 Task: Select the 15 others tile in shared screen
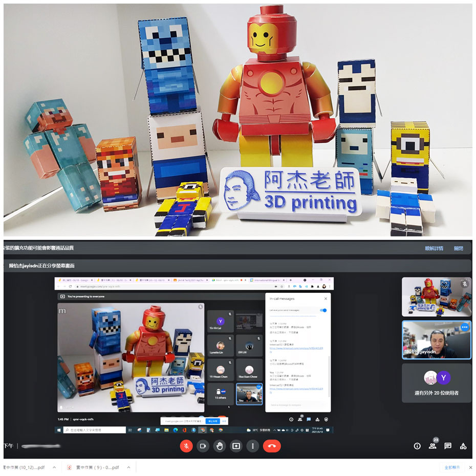tap(221, 394)
